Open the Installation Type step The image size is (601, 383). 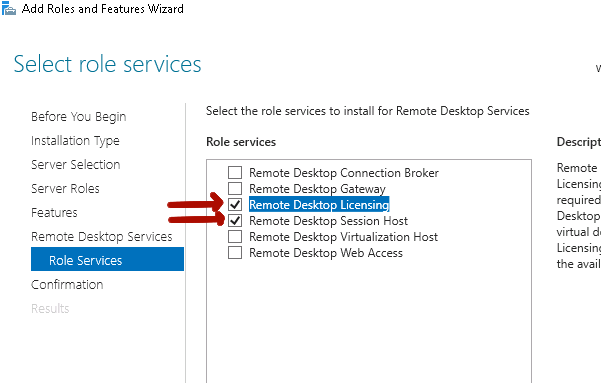coord(75,141)
